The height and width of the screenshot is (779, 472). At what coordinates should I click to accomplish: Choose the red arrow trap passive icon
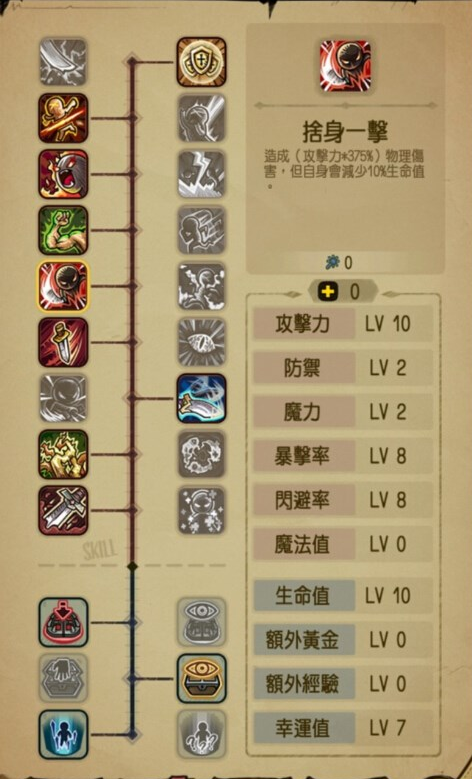click(x=63, y=623)
